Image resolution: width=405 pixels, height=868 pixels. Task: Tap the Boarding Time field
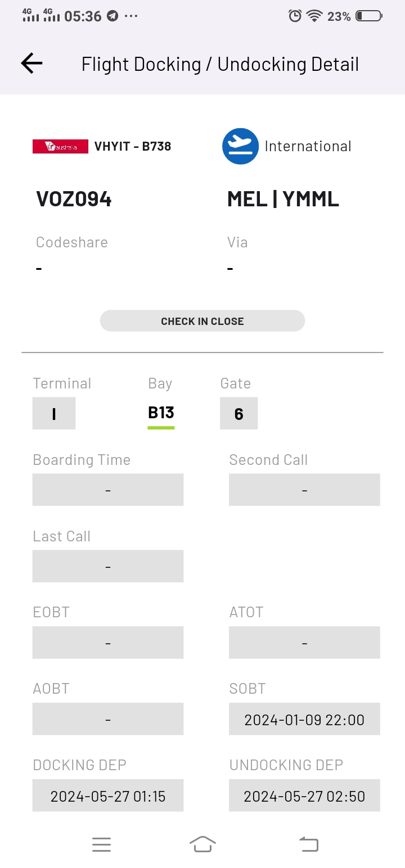(x=108, y=490)
